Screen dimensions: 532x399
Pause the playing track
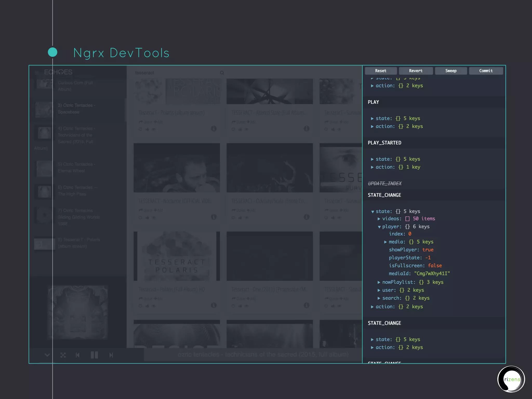(x=94, y=355)
